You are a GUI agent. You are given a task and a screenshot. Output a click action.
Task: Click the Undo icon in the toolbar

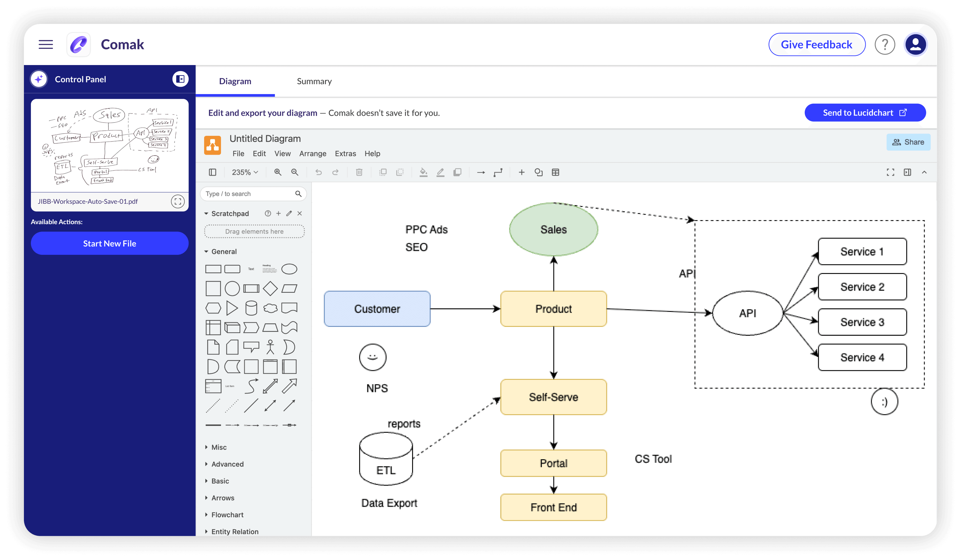point(318,172)
